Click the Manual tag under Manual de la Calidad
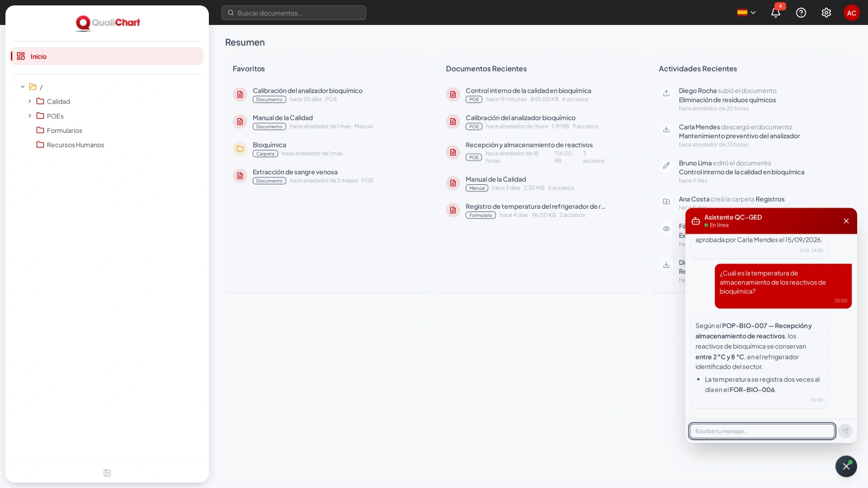Image resolution: width=868 pixels, height=488 pixels. tap(477, 188)
